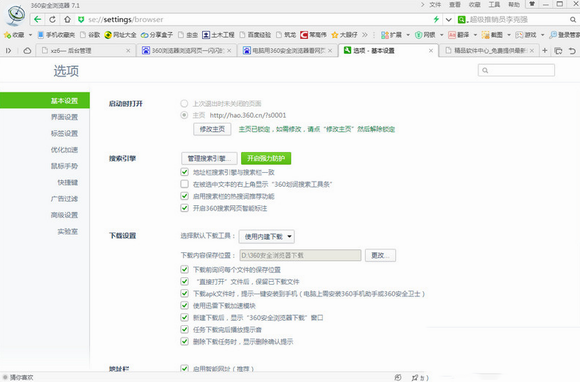Open the 登录管家 login manager
This screenshot has width=580, height=382.
(x=565, y=35)
